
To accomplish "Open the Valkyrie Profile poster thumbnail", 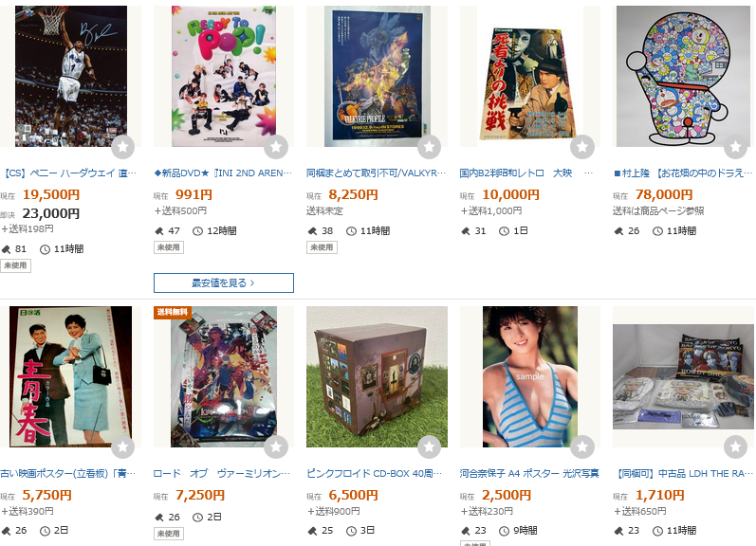I will point(377,76).
